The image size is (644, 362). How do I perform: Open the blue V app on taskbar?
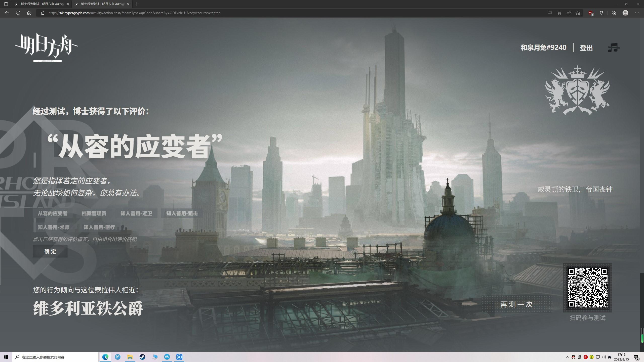point(118,357)
